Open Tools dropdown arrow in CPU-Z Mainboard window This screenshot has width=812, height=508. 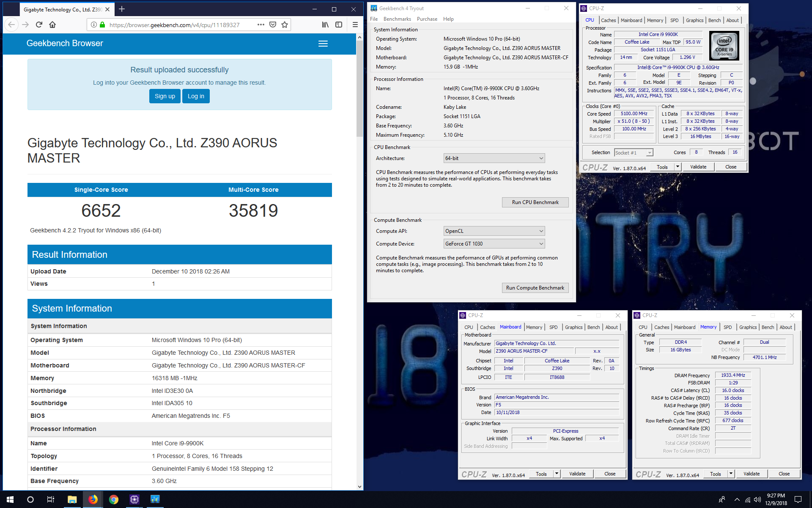coord(557,474)
